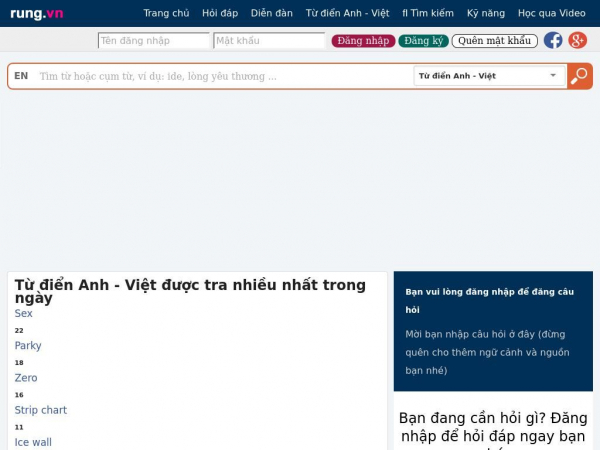Image resolution: width=600 pixels, height=450 pixels.
Task: Click the EN language label
Action: click(x=21, y=76)
